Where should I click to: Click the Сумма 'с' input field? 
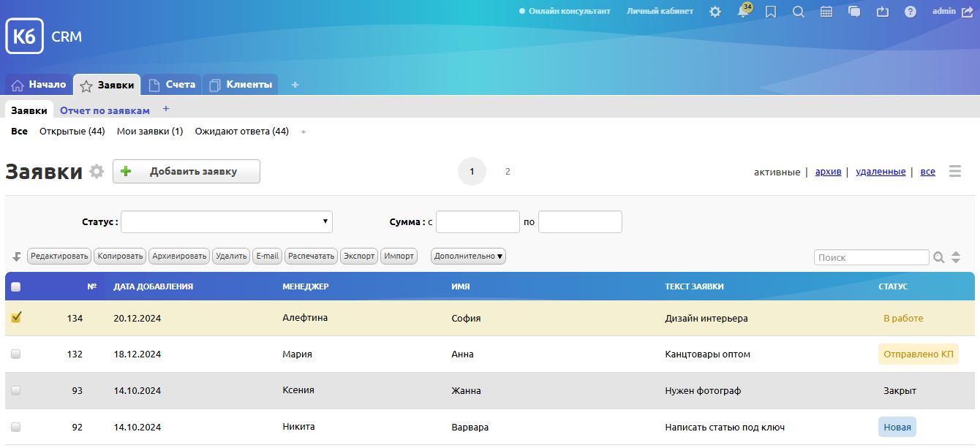(x=478, y=221)
